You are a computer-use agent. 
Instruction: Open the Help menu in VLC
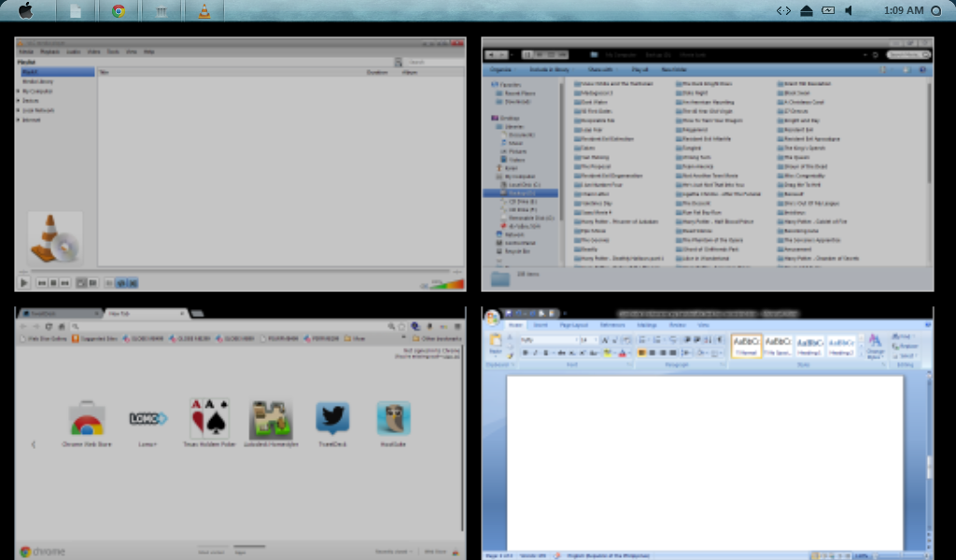tap(148, 51)
